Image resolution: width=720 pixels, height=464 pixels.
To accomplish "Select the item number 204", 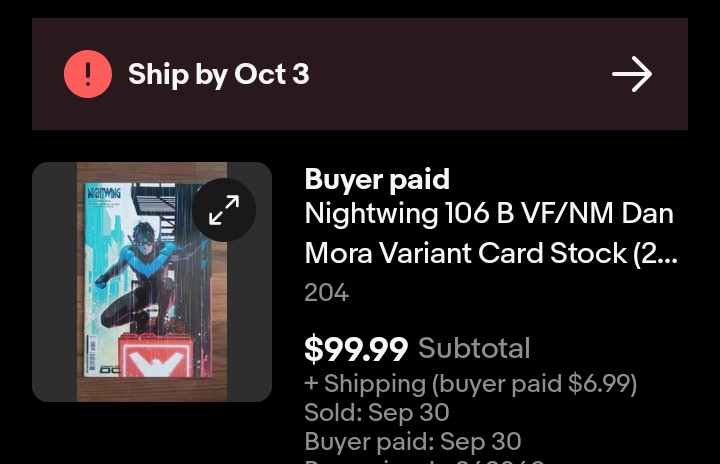I will pyautogui.click(x=326, y=293).
